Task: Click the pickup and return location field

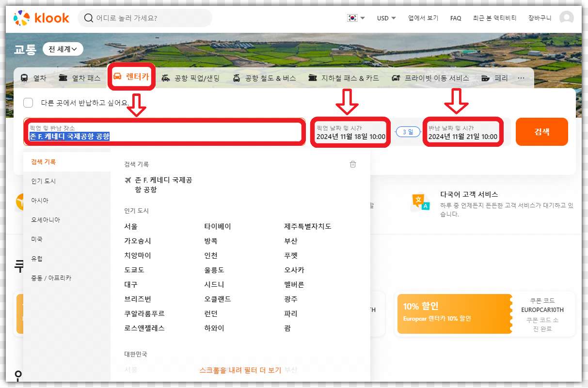Action: click(x=164, y=132)
